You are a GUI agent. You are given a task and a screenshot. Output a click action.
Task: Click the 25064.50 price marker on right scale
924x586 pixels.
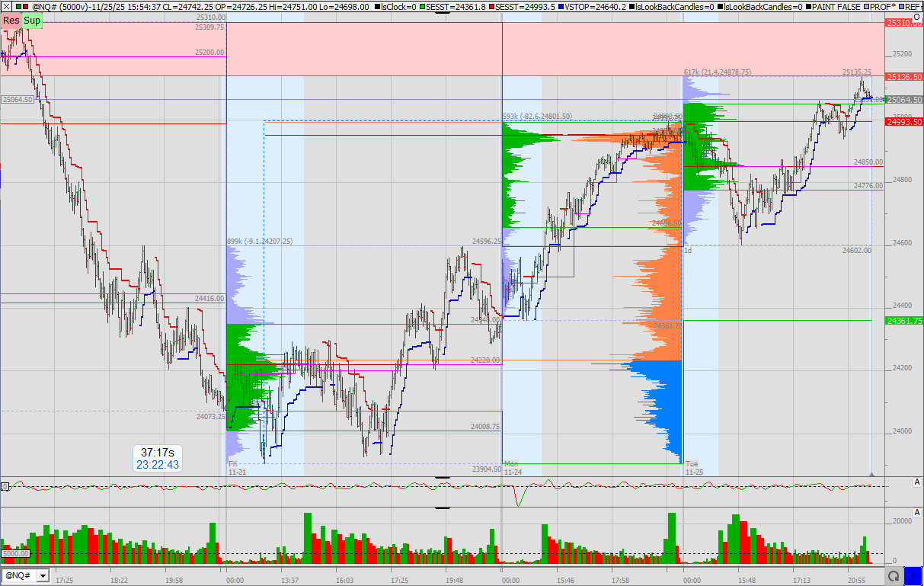[x=904, y=100]
